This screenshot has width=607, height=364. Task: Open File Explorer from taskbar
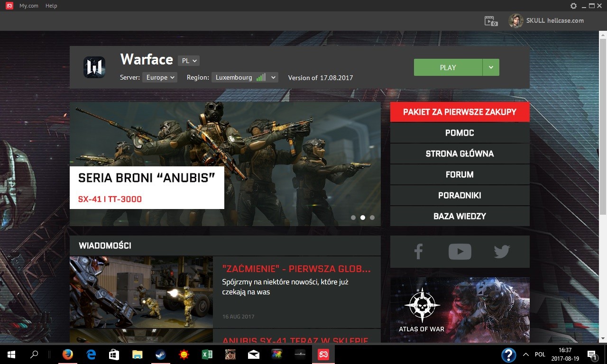tap(138, 354)
